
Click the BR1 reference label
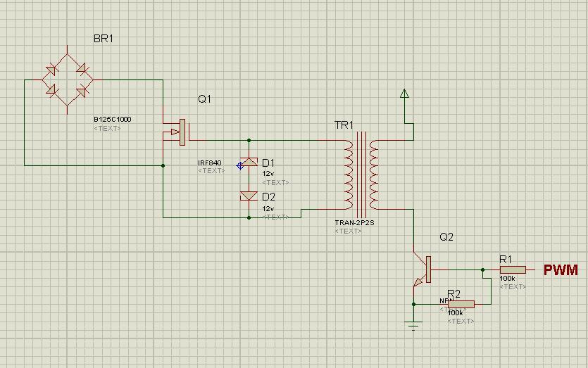coord(104,39)
